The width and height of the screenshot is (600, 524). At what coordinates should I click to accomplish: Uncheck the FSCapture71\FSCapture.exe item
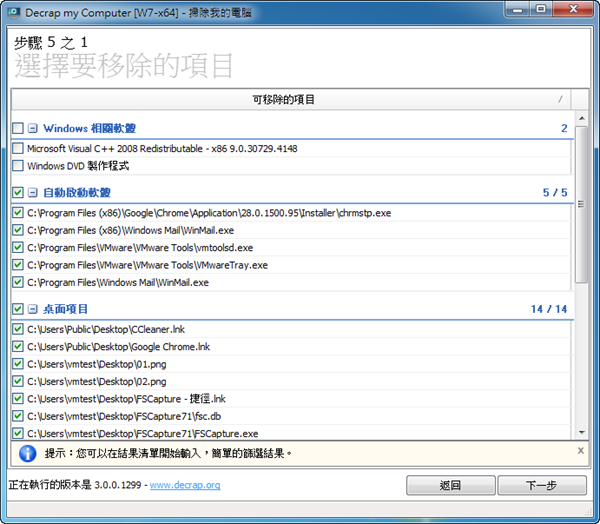[x=18, y=433]
